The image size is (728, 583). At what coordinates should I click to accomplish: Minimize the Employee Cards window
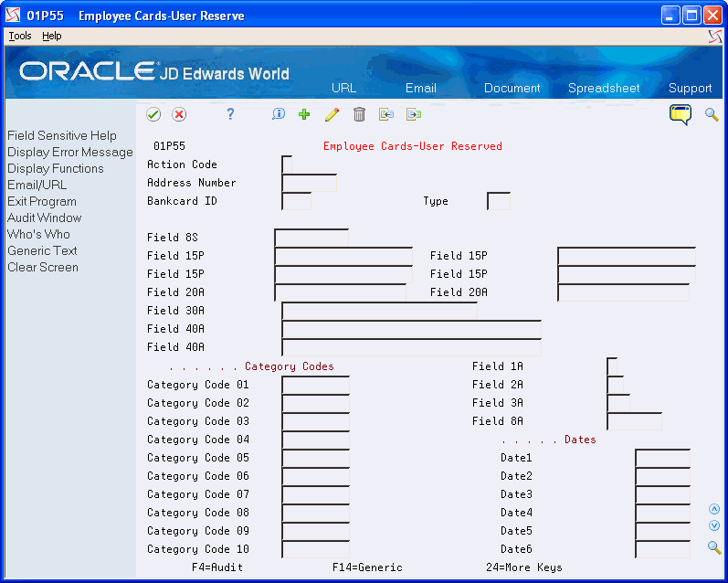click(670, 16)
